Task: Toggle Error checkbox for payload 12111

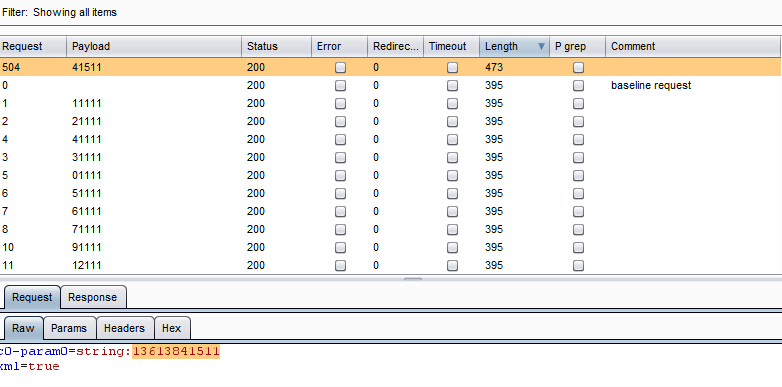Action: pos(340,265)
